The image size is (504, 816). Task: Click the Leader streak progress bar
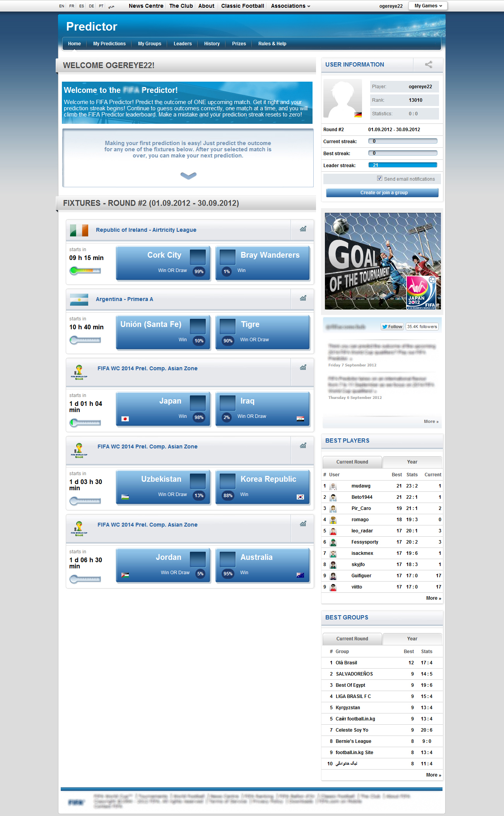click(x=403, y=165)
